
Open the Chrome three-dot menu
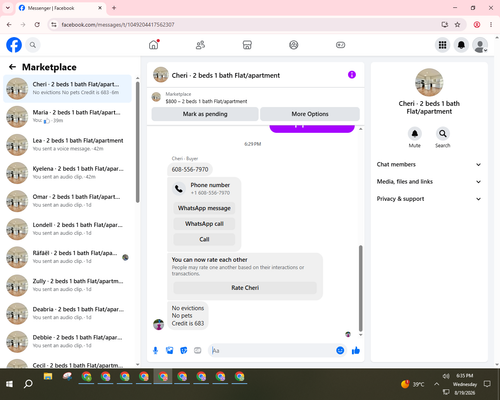tap(491, 24)
